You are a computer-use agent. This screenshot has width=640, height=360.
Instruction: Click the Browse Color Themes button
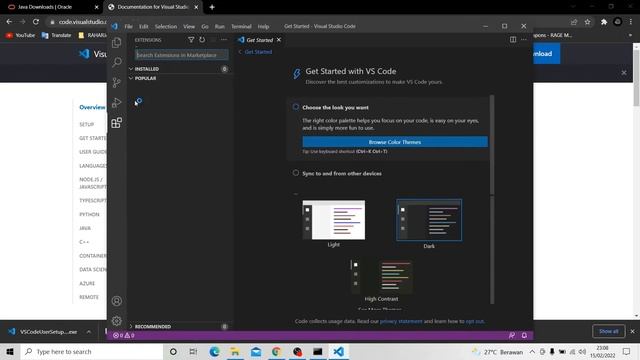tap(395, 142)
